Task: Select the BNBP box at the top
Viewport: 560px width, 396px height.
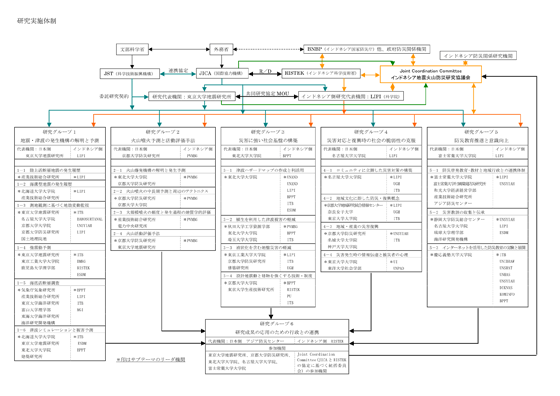Action: tap(366, 49)
